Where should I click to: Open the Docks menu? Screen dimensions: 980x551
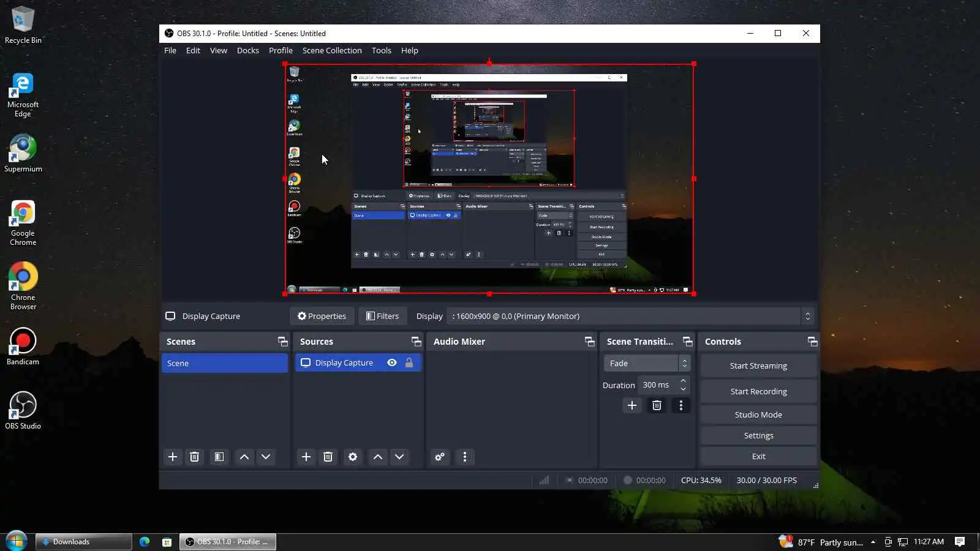248,50
